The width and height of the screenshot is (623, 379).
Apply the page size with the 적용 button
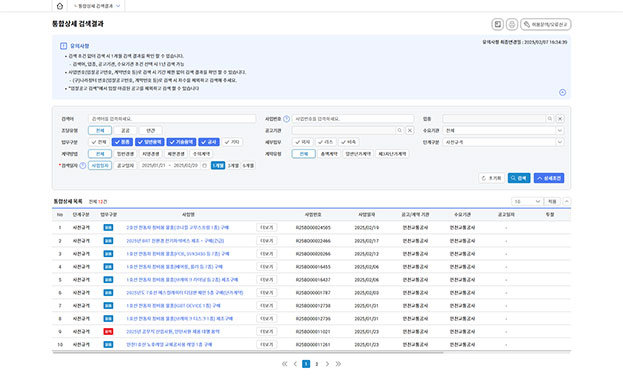click(552, 201)
